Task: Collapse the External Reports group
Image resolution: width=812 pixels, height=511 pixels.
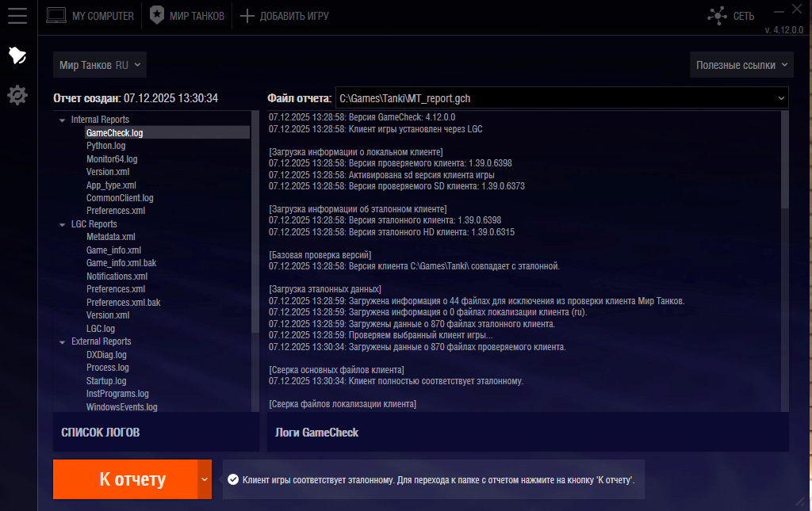Action: point(62,342)
